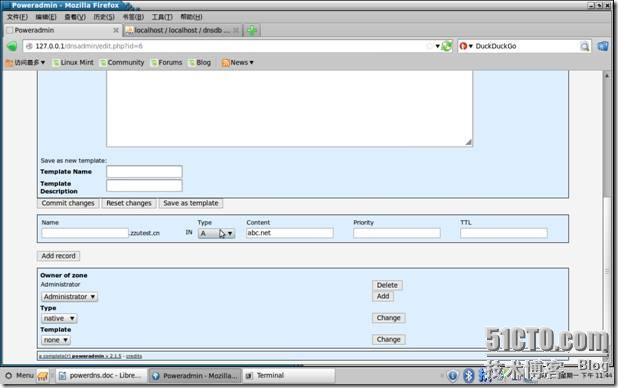Open the Blog bookmark
This screenshot has width=618, height=388.
[x=200, y=62]
